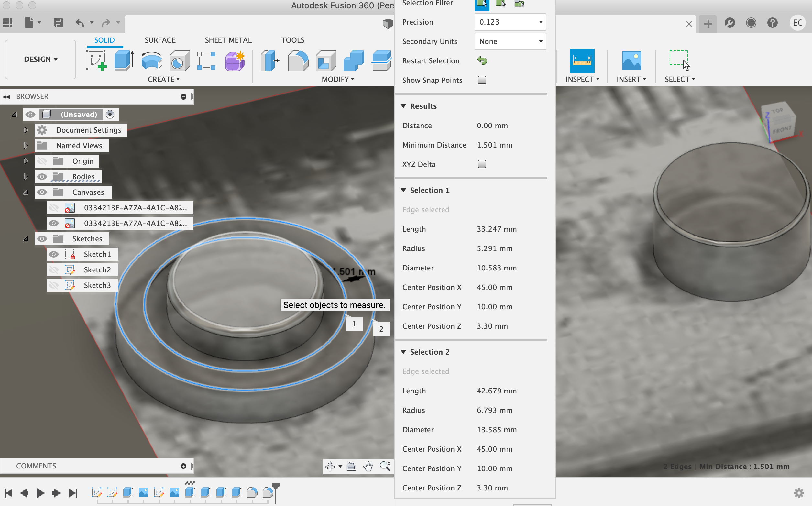Open timeline settings gear icon
The image size is (812, 506).
click(x=799, y=493)
